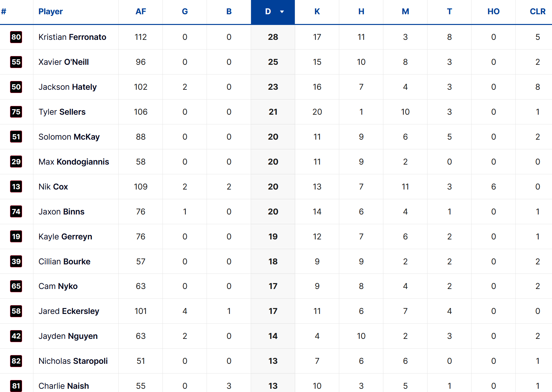Viewport: 552px width, 392px height.
Task: Click jersey number badge 13
Action: (x=16, y=187)
